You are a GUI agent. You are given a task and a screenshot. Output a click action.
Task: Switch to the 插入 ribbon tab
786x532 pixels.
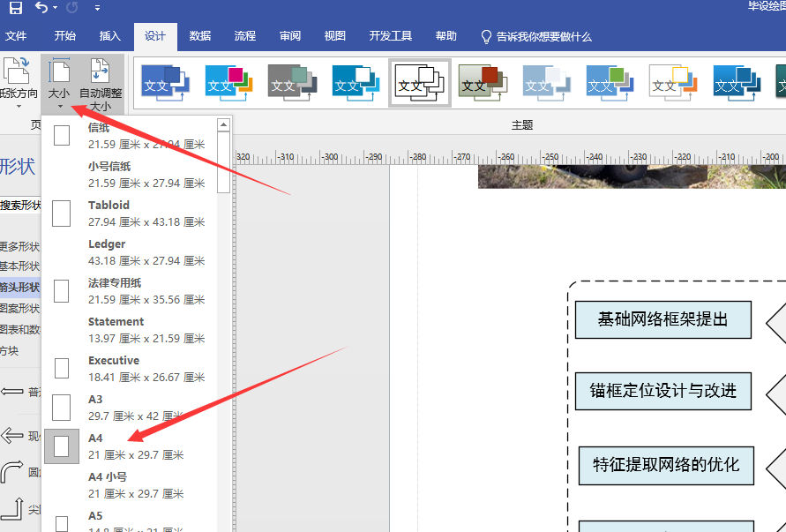click(x=110, y=37)
